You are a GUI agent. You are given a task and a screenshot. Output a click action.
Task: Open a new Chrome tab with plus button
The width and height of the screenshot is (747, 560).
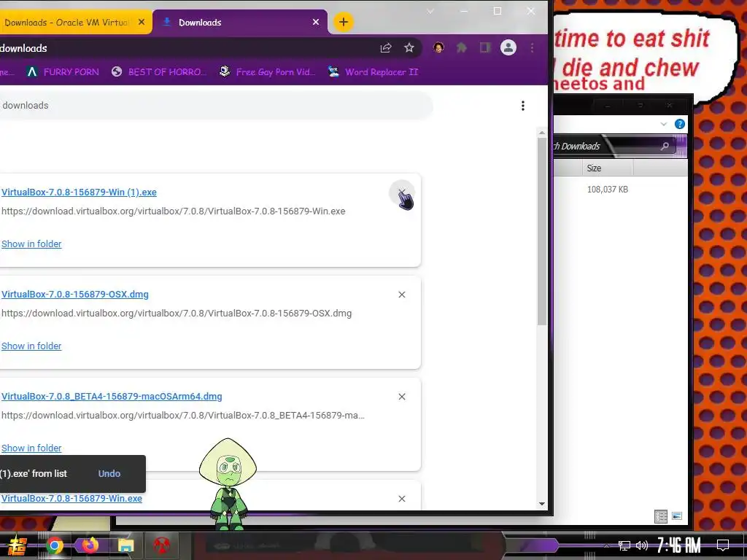[343, 22]
